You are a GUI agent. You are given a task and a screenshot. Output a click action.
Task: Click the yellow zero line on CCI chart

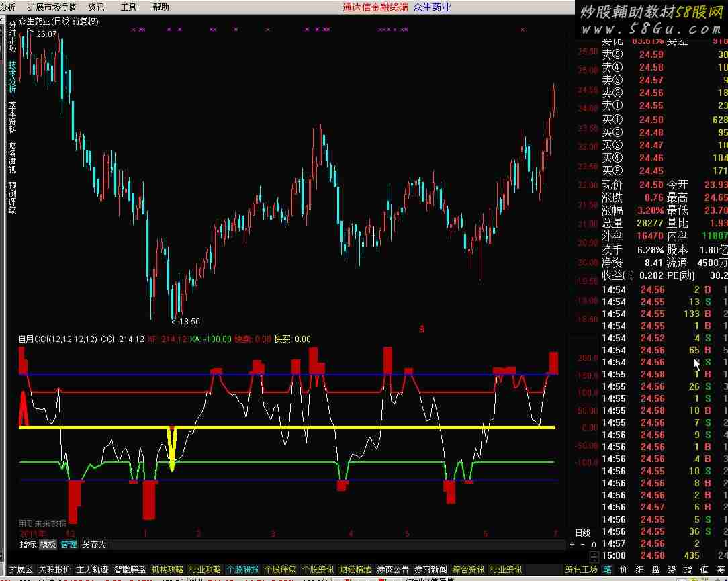[x=336, y=427]
